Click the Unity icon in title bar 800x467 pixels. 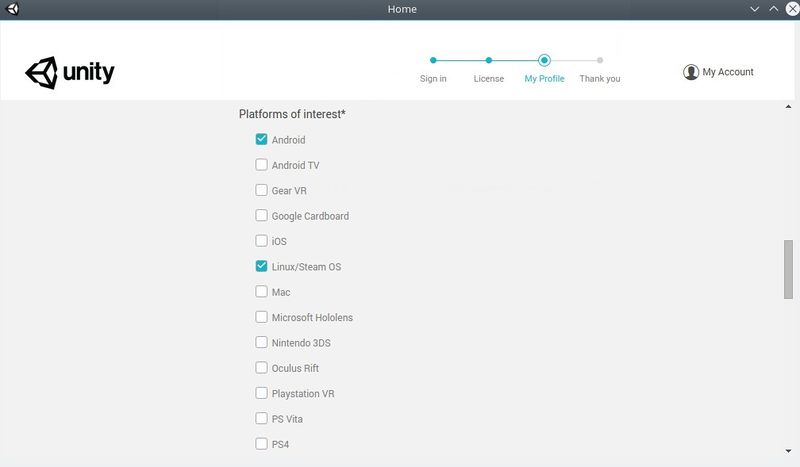12,9
